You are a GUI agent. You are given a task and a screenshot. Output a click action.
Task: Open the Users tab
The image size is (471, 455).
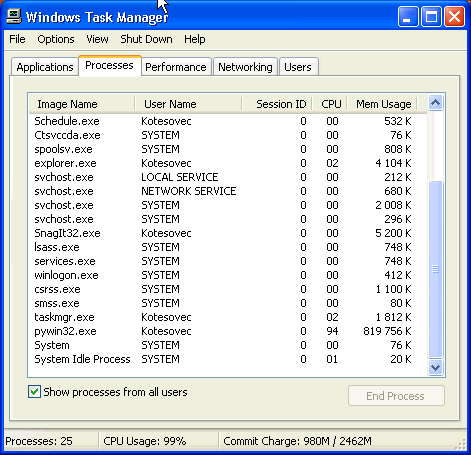(x=298, y=67)
